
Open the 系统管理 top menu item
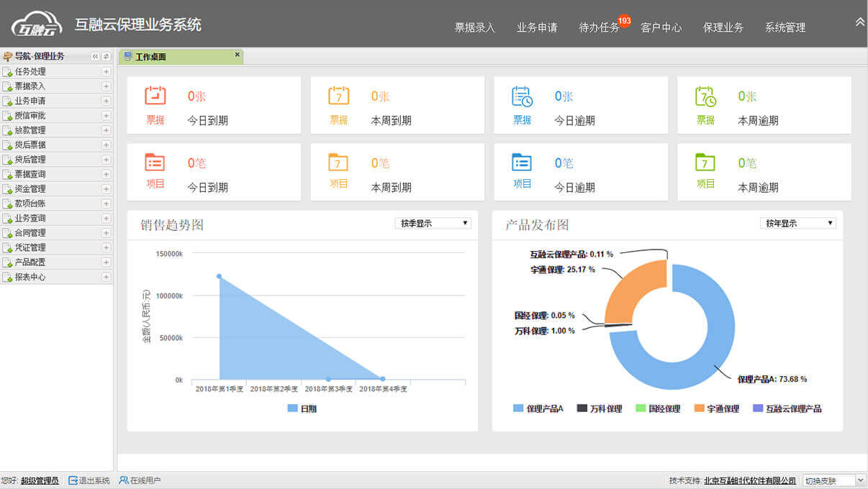point(785,27)
